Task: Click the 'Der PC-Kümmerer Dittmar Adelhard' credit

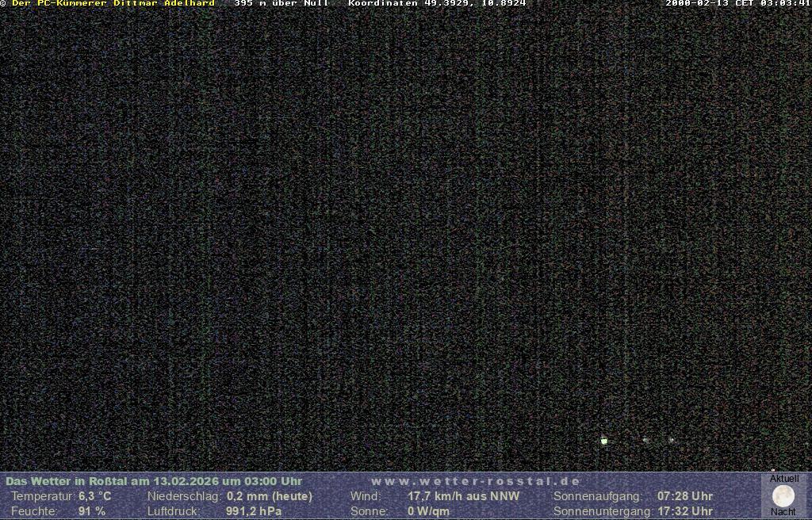Action: click(x=113, y=3)
